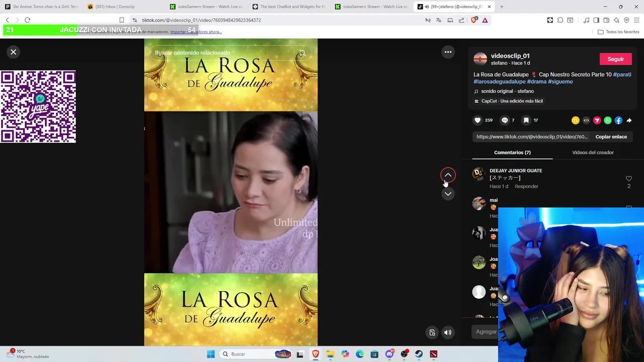Click the Agregar comment input field

(x=487, y=332)
